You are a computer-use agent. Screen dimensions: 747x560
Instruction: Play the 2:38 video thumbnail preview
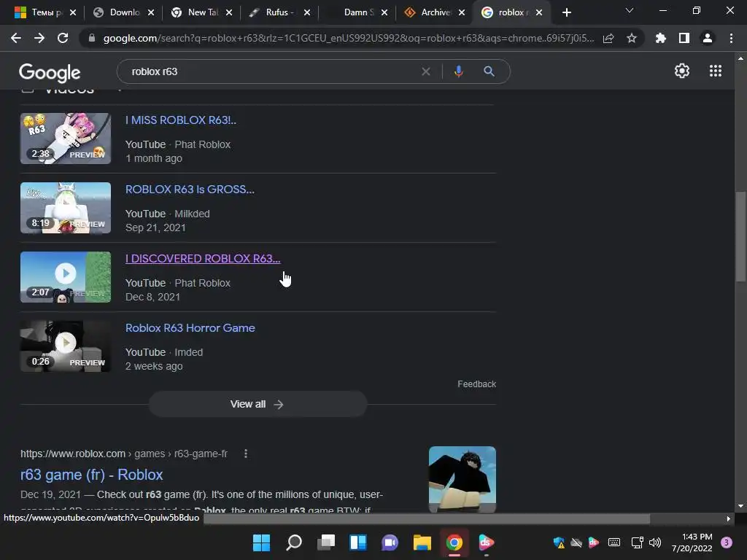pos(66,139)
